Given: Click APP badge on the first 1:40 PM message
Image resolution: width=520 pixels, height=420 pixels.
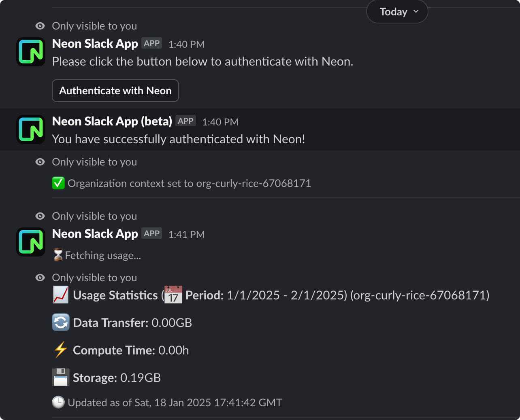Looking at the screenshot, I should click(x=152, y=43).
